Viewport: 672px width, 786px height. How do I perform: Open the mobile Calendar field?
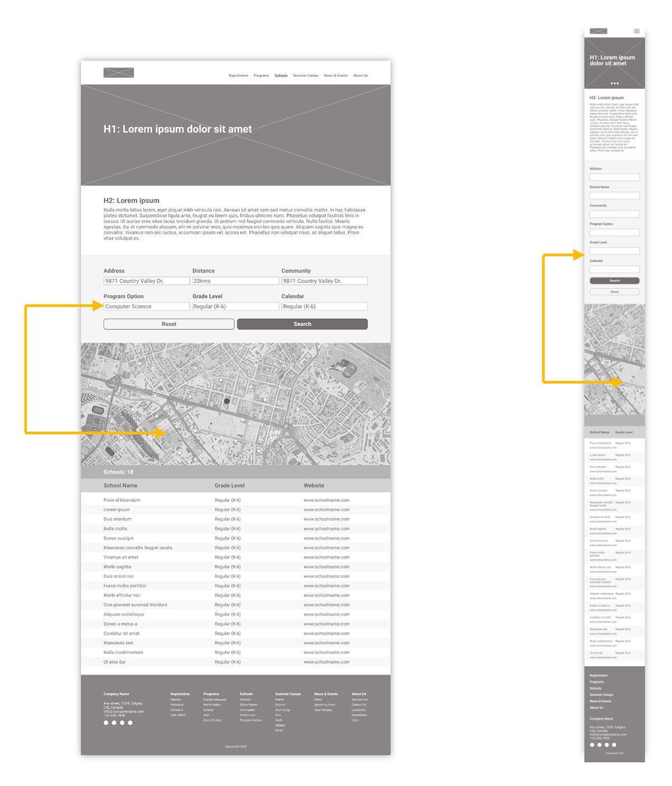pos(614,269)
